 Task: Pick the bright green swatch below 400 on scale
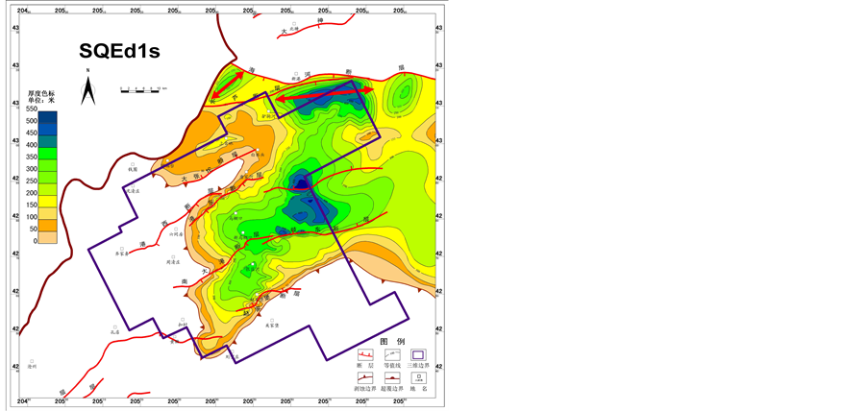[x=48, y=151]
